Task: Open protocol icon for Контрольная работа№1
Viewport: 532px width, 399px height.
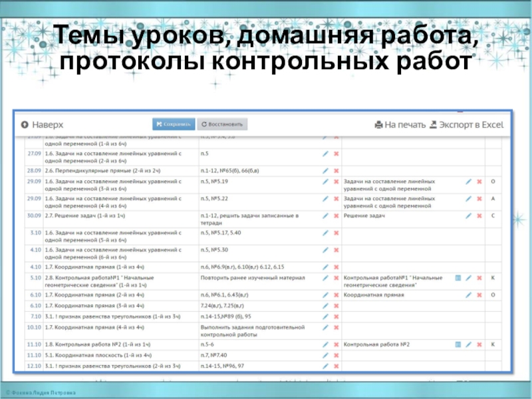Action: 458,277
